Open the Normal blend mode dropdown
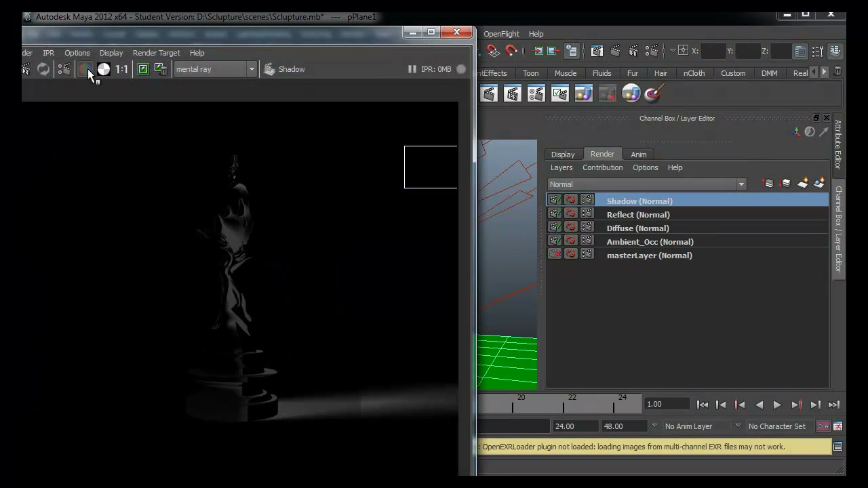Screen dimensions: 868x488 pos(647,184)
